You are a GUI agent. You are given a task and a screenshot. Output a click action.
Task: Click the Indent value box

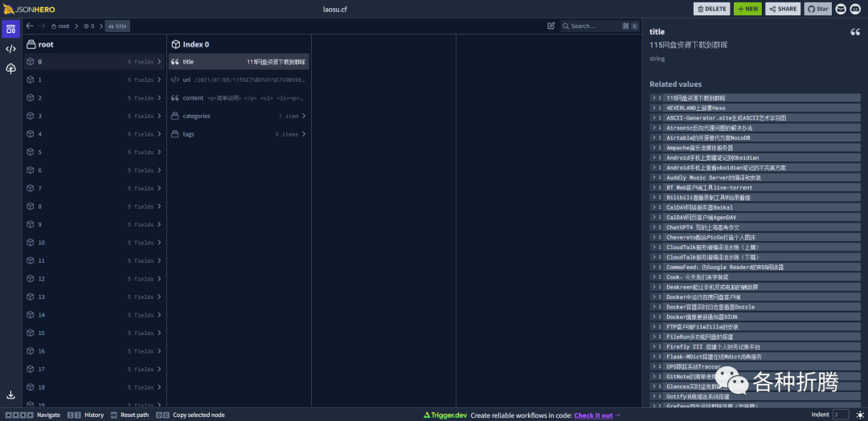coord(841,415)
